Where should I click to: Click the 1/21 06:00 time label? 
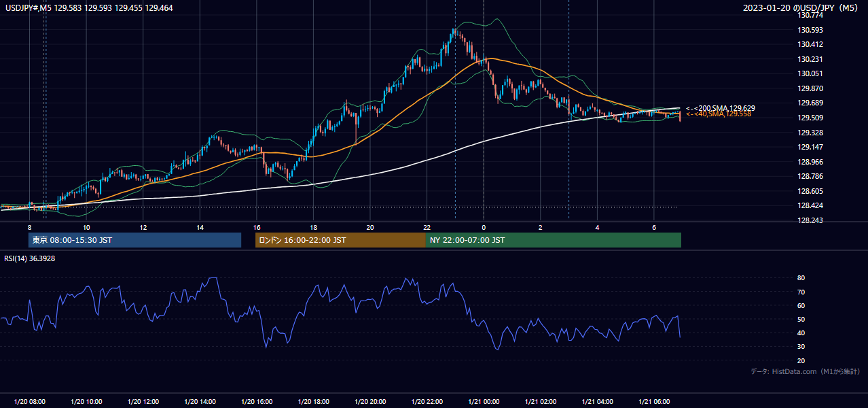(654, 402)
